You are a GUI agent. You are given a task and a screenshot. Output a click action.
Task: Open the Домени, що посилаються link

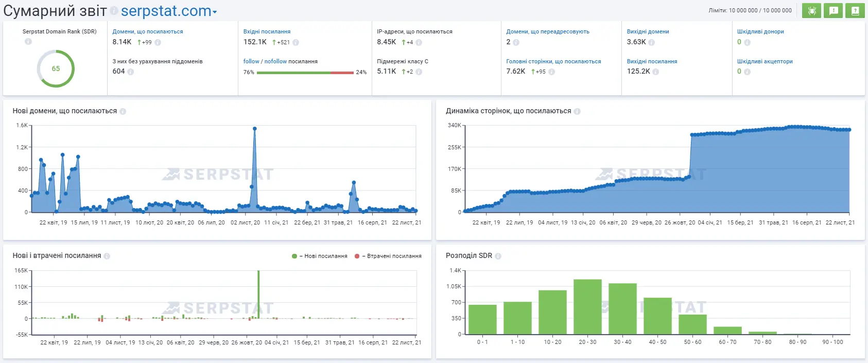coord(148,31)
